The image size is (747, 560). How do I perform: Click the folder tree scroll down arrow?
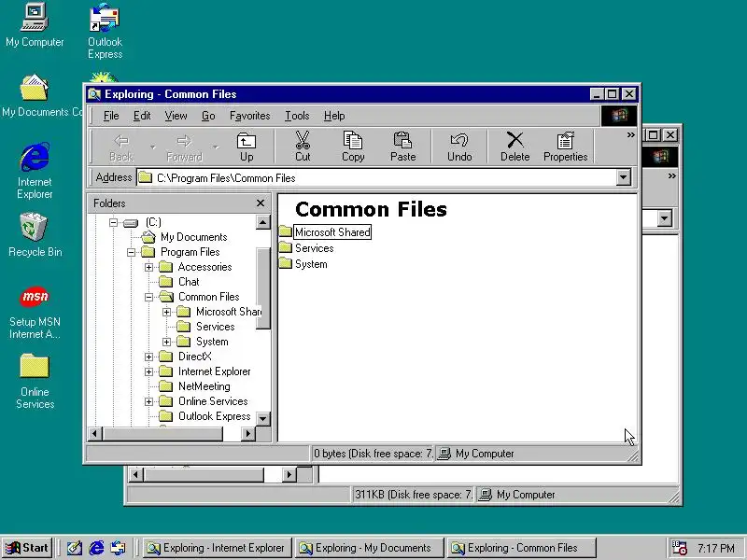click(263, 418)
